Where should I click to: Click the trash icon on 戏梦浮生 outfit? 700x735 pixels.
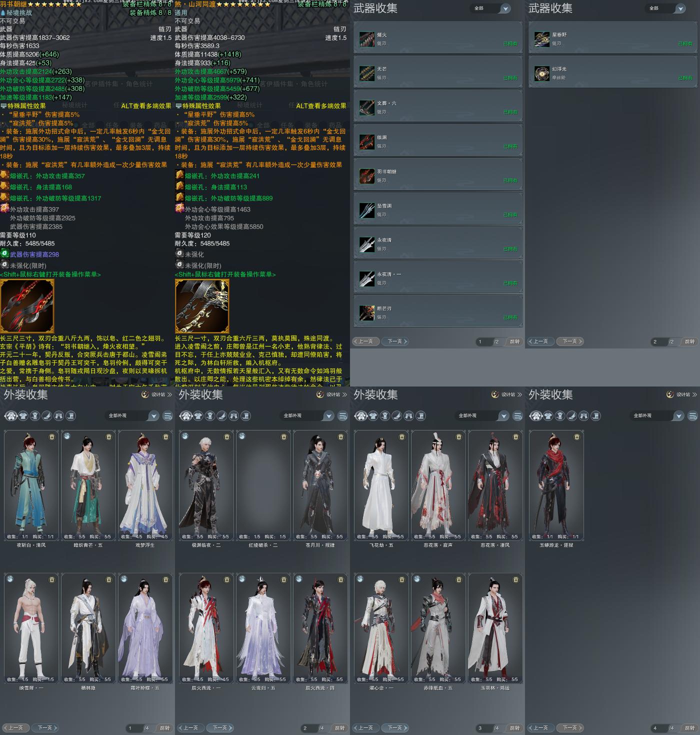(x=166, y=437)
